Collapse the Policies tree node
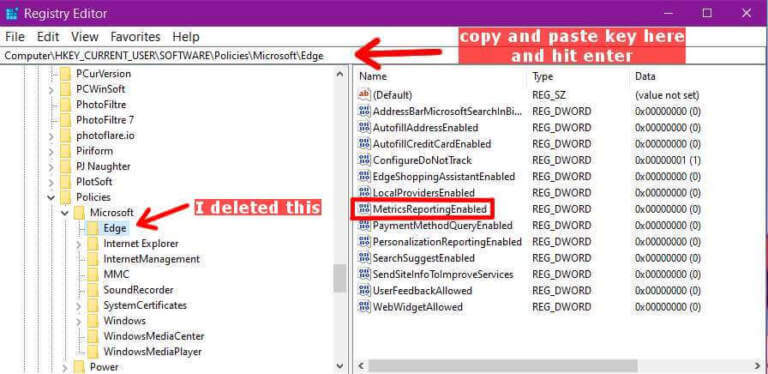Screen dimensions: 768x374 click(51, 197)
